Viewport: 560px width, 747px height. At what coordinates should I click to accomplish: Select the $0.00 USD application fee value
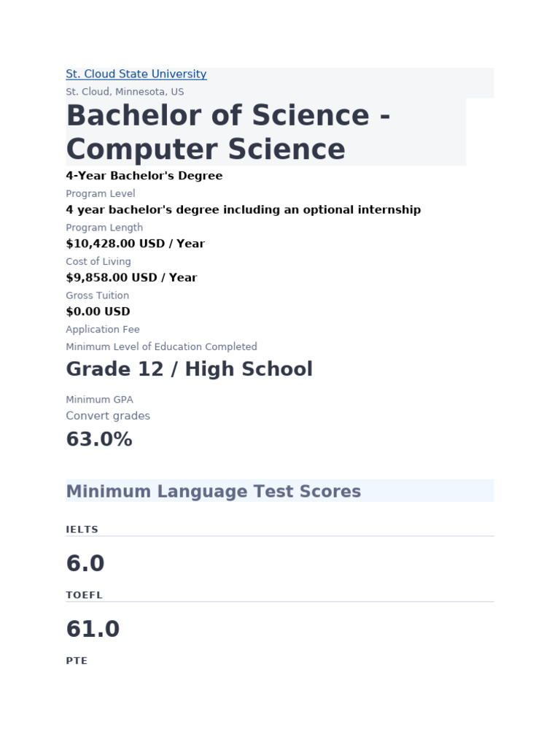coord(98,311)
